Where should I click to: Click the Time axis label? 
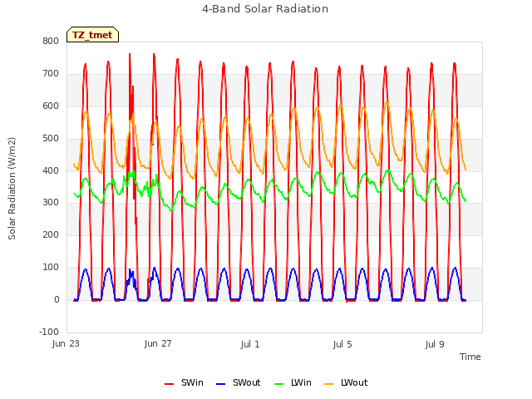click(470, 357)
